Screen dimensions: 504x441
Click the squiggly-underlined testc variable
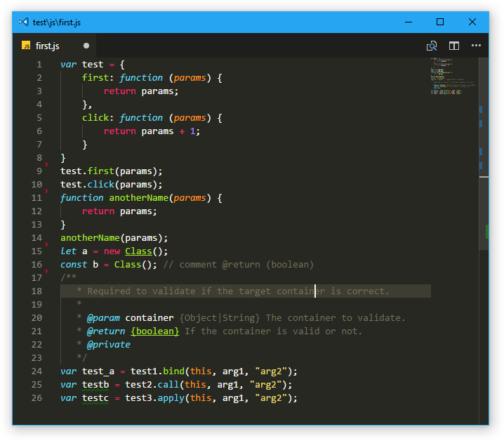coord(95,398)
